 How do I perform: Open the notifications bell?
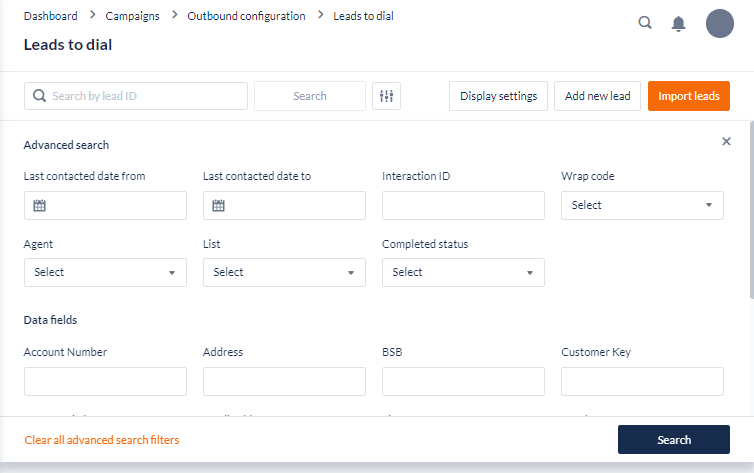click(678, 23)
